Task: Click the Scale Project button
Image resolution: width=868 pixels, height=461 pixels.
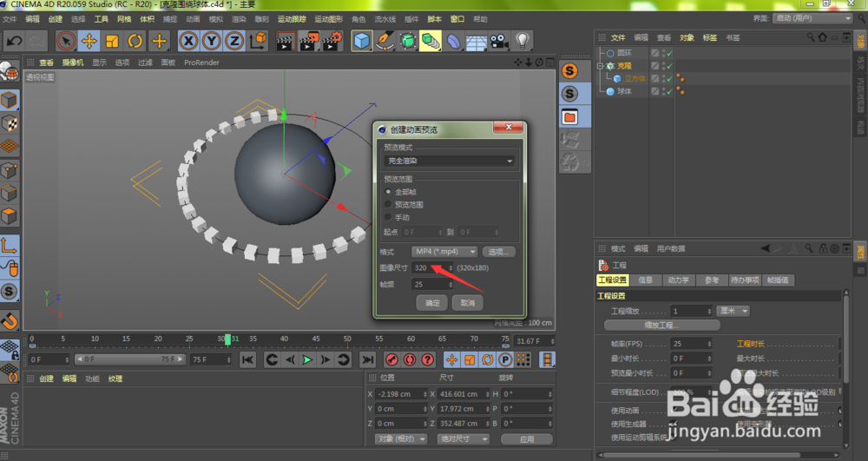Action: pos(662,325)
